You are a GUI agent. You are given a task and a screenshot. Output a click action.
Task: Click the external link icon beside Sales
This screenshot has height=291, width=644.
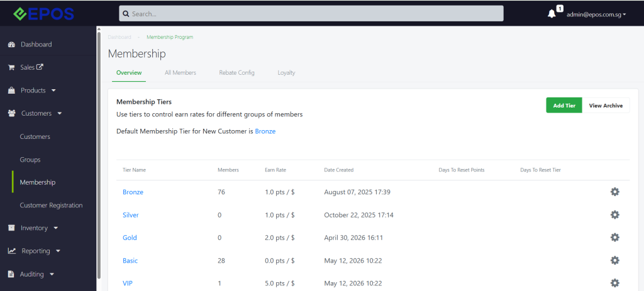pyautogui.click(x=40, y=67)
